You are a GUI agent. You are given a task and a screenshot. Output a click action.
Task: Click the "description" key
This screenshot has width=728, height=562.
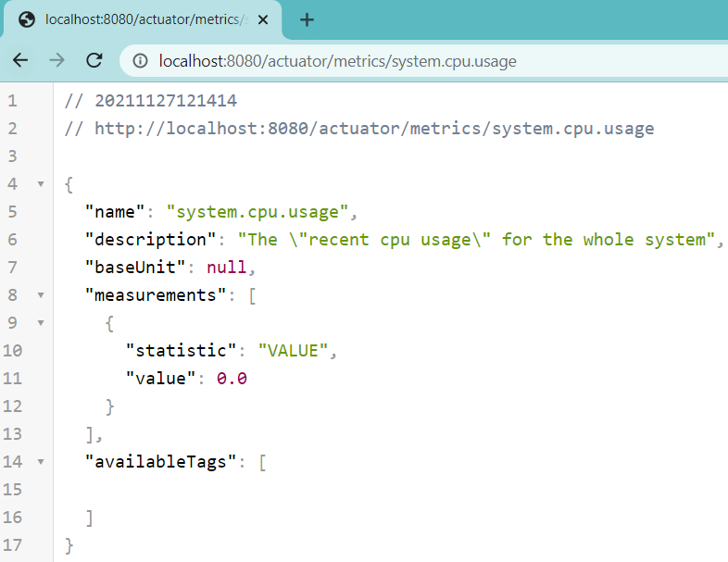click(150, 240)
